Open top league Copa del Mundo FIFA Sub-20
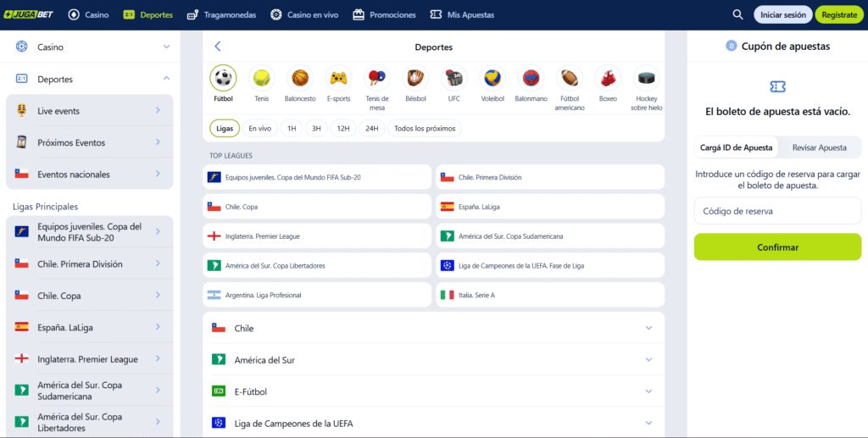Viewport: 868px width, 438px height. point(317,177)
